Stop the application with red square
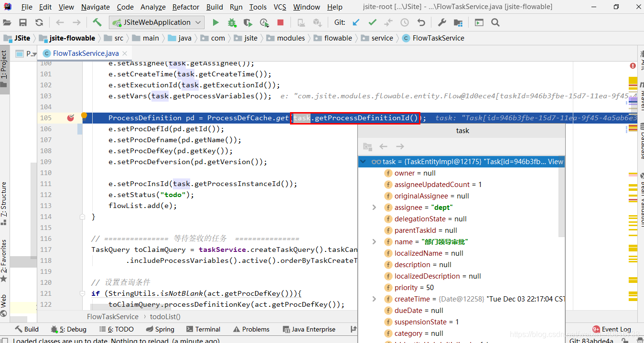Image resolution: width=644 pixels, height=343 pixels. [280, 22]
